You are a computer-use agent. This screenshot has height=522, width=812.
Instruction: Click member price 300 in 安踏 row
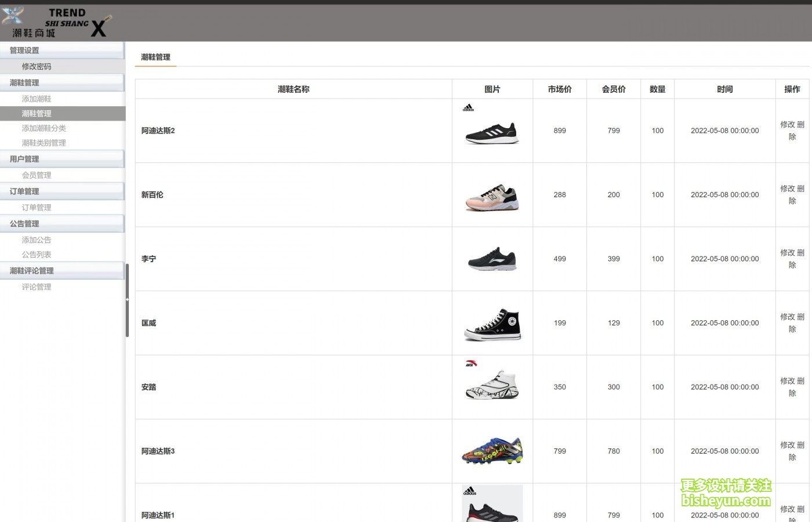coord(614,387)
